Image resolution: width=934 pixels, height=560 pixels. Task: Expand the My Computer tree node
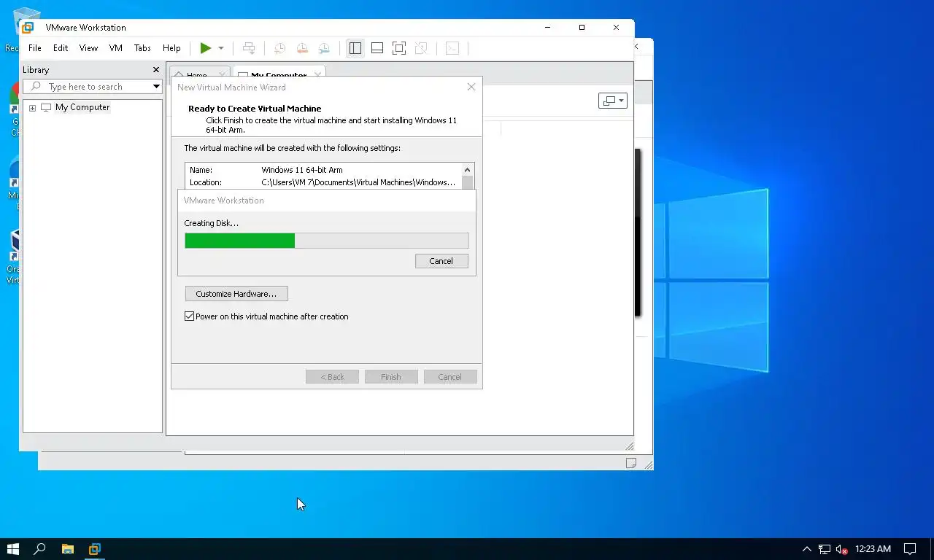pyautogui.click(x=32, y=108)
